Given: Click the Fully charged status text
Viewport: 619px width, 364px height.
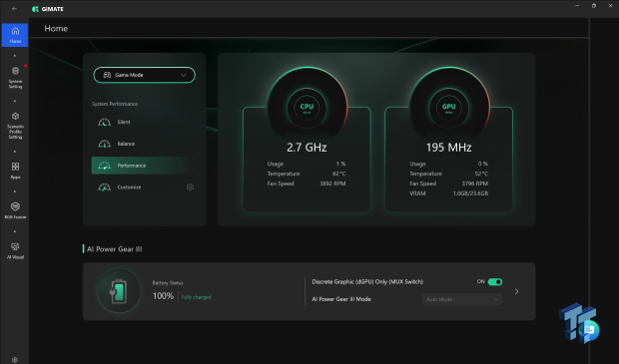Looking at the screenshot, I should click(x=197, y=297).
